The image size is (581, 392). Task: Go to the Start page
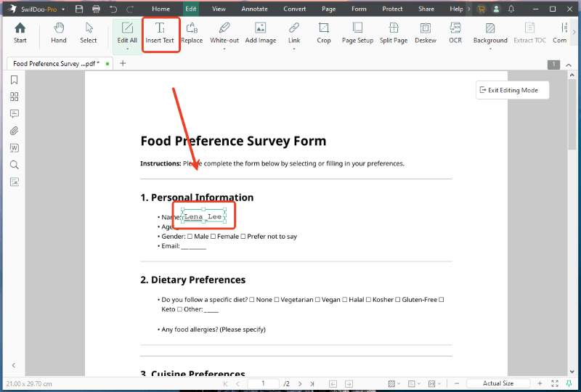20,33
